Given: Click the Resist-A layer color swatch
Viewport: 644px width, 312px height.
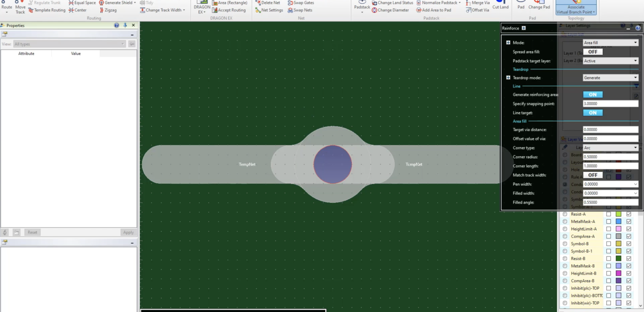Looking at the screenshot, I should [x=618, y=214].
